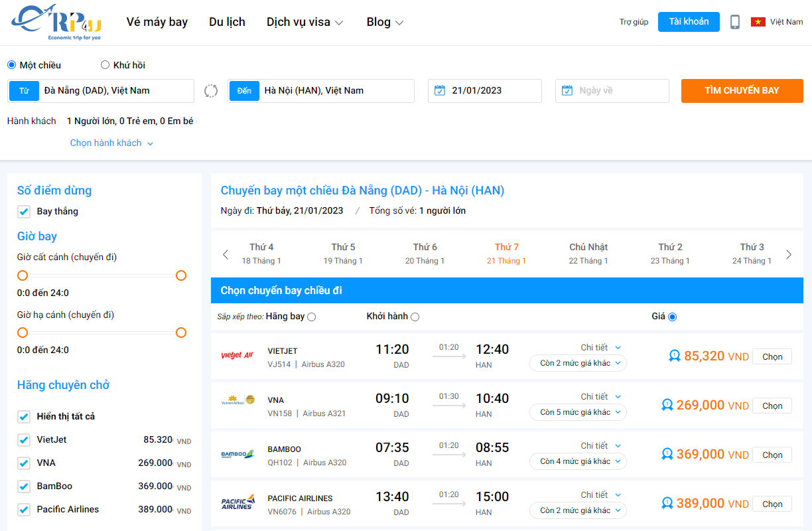Screen dimensions: 812x531
Task: Click the swap origin and destination icon
Action: (211, 90)
